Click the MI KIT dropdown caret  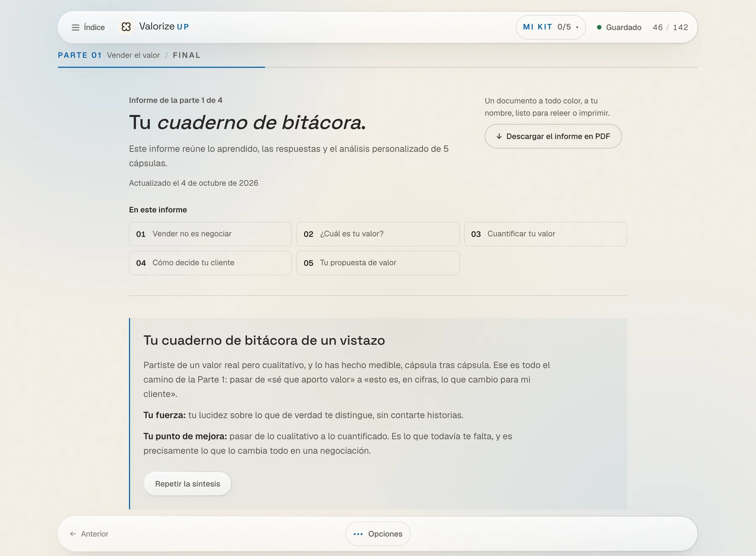tap(577, 28)
